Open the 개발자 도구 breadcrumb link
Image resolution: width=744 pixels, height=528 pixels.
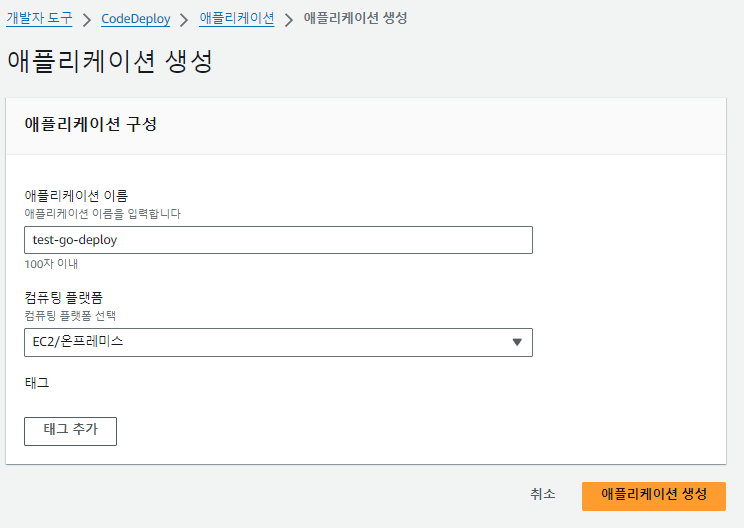tap(39, 18)
